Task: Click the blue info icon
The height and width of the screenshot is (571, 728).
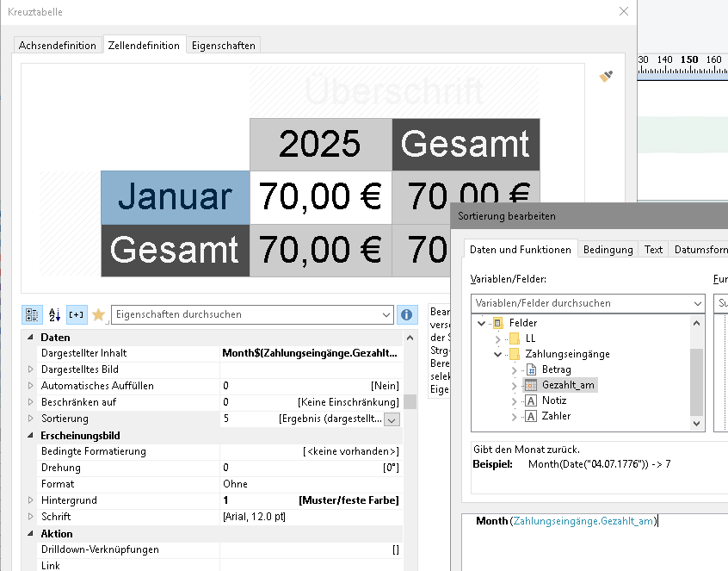Action: click(407, 314)
